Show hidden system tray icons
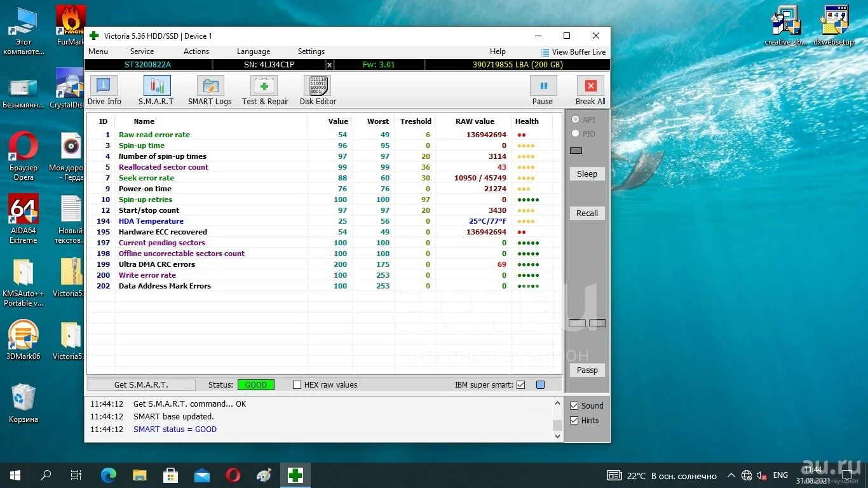This screenshot has width=868, height=488. click(x=731, y=475)
